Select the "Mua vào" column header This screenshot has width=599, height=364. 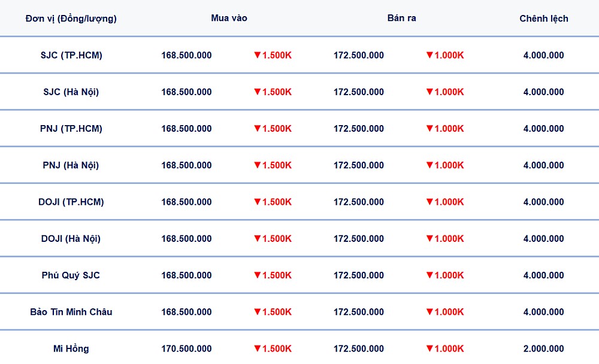pyautogui.click(x=229, y=18)
